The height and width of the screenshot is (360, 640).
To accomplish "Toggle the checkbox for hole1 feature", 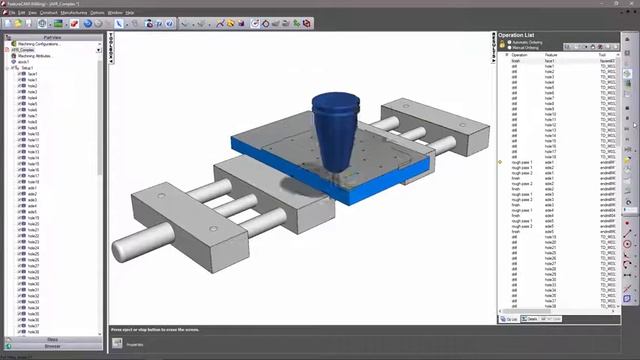I will click(19, 80).
